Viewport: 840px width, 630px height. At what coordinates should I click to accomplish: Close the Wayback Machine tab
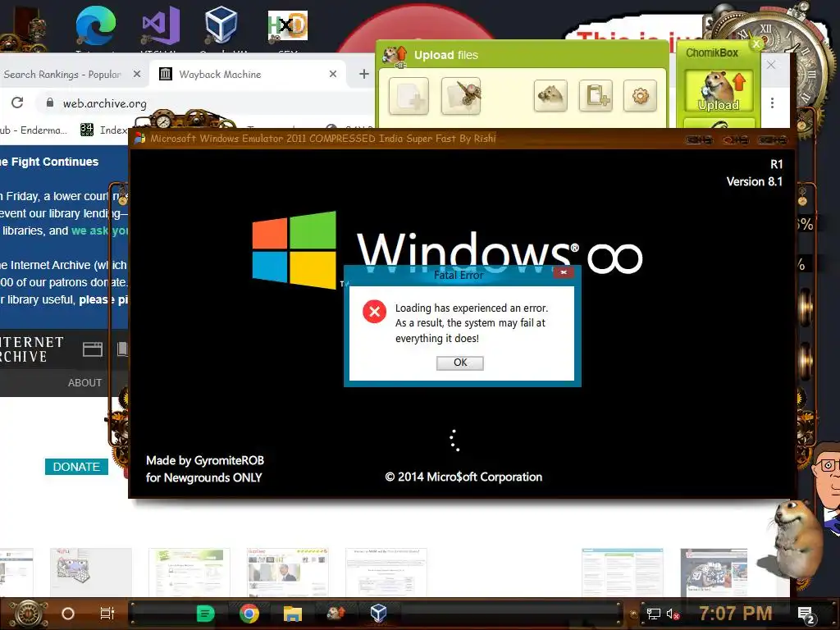coord(333,74)
